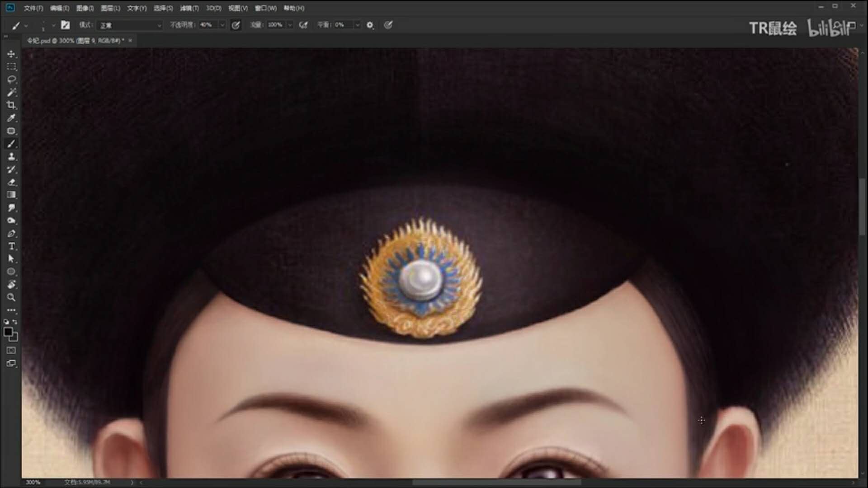The width and height of the screenshot is (868, 488).
Task: Select the Zoom tool
Action: 11,297
